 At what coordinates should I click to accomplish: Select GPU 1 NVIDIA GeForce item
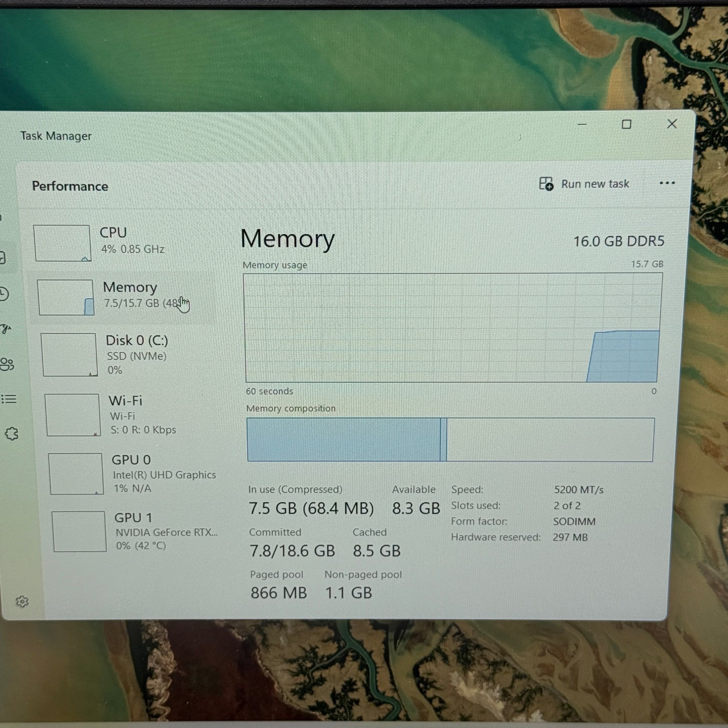(137, 531)
